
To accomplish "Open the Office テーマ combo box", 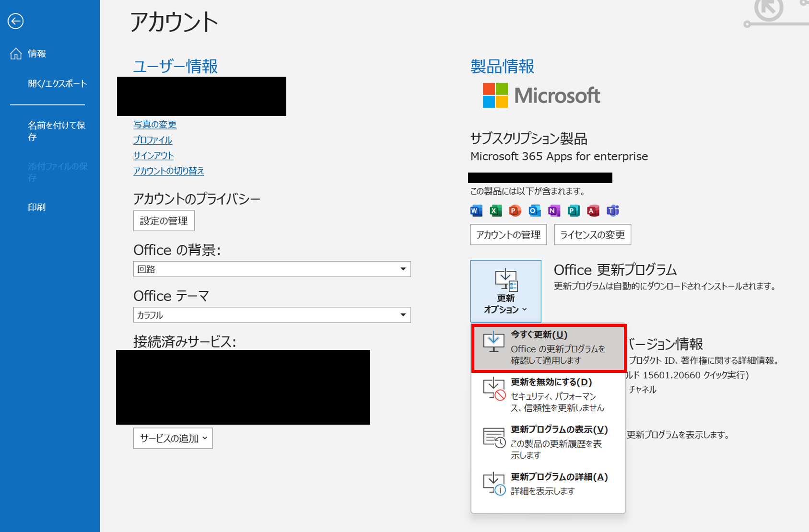I will 272,315.
